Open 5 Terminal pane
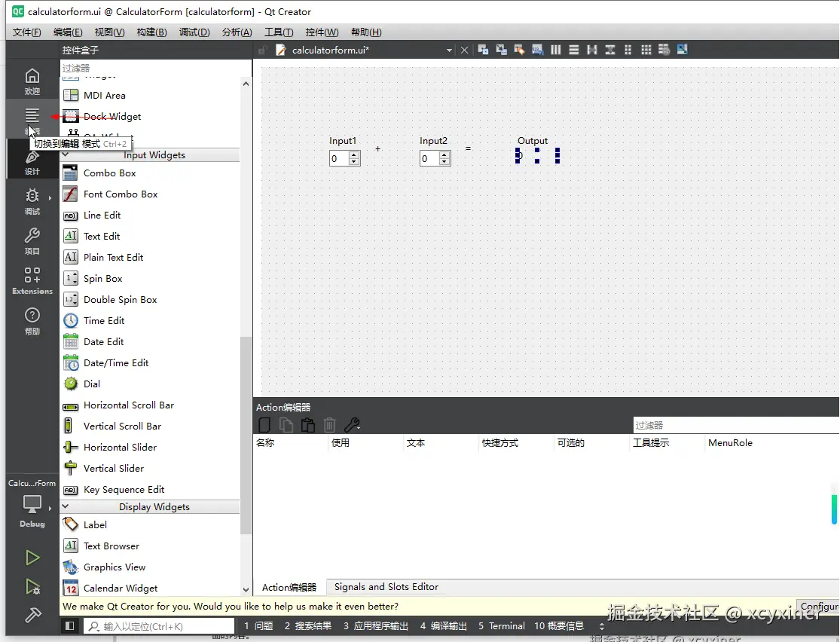This screenshot has width=840, height=642. [502, 626]
